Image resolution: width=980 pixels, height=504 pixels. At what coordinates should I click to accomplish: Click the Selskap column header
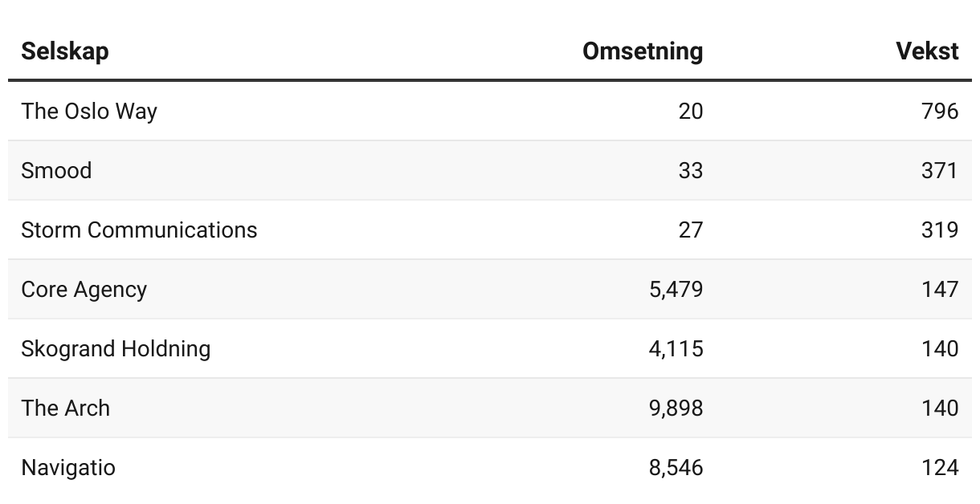click(x=65, y=51)
